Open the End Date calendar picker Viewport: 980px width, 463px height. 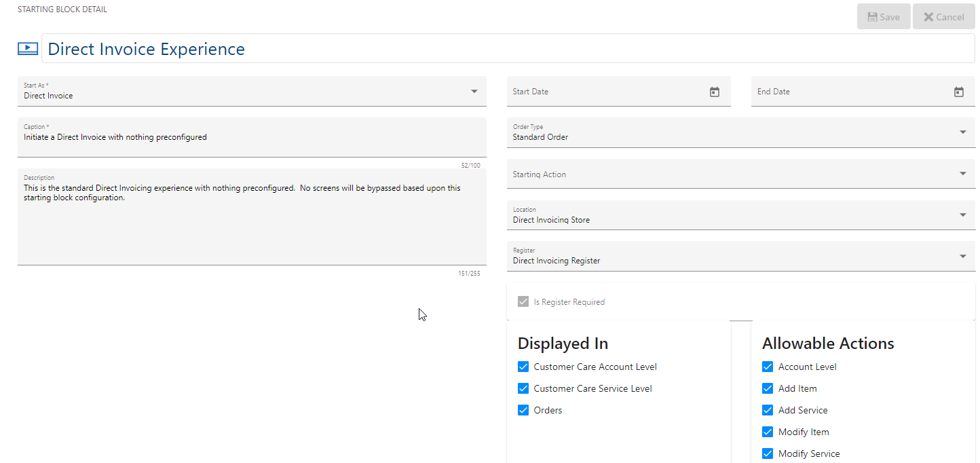click(x=959, y=92)
